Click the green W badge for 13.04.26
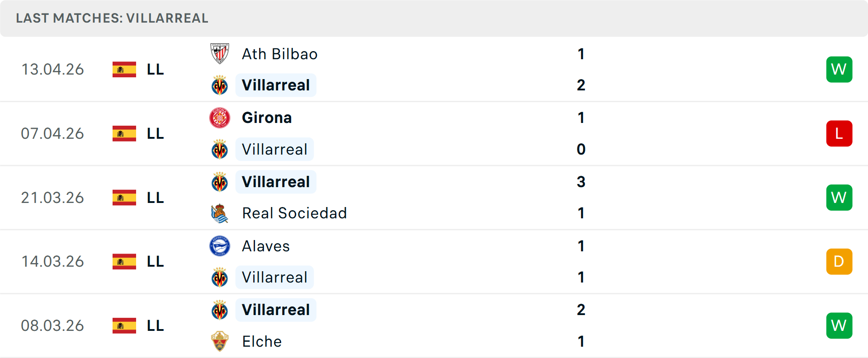 pyautogui.click(x=839, y=70)
